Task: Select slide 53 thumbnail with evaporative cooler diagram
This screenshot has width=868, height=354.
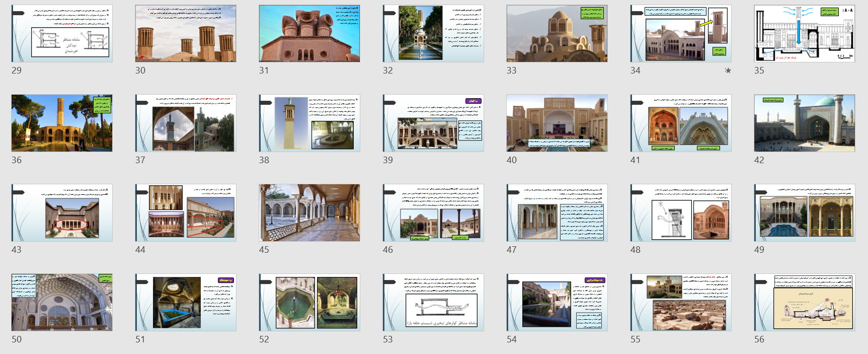Action: pos(433,303)
